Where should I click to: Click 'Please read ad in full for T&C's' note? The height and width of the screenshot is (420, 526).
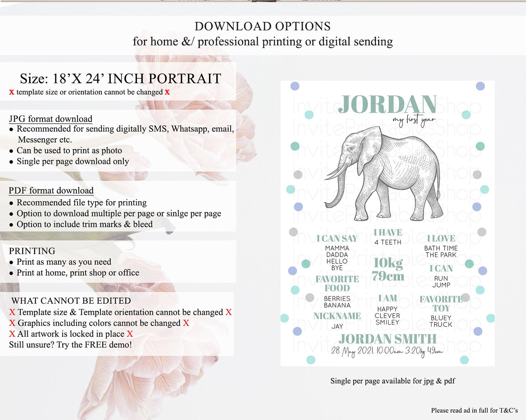point(474,410)
